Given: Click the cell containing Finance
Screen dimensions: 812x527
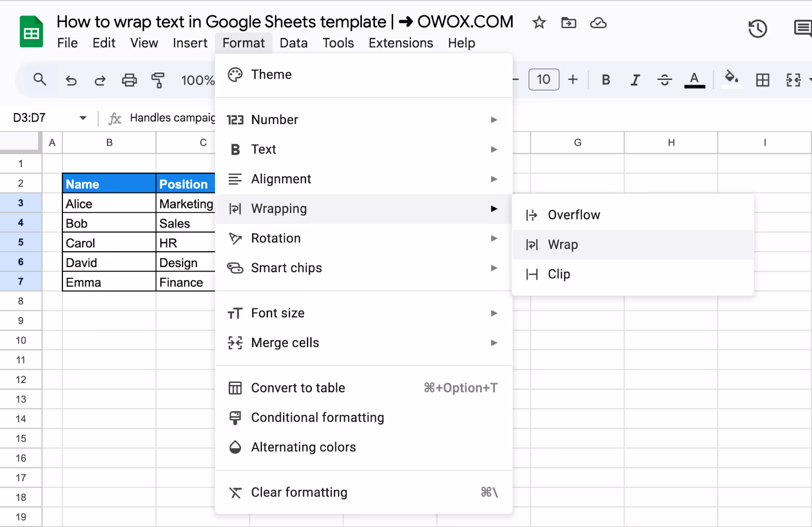Looking at the screenshot, I should (x=186, y=282).
